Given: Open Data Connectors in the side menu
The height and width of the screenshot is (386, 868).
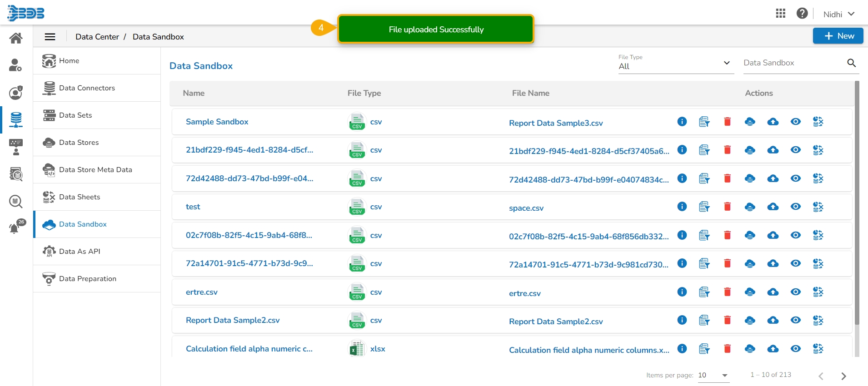Looking at the screenshot, I should (x=87, y=88).
